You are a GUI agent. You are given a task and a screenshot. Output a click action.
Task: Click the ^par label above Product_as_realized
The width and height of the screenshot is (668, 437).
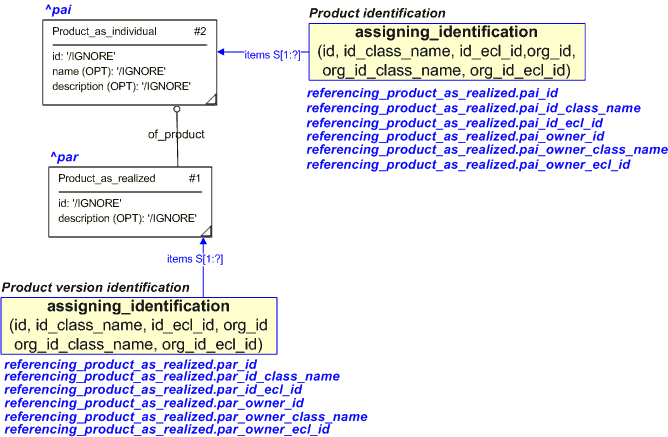pyautogui.click(x=64, y=157)
